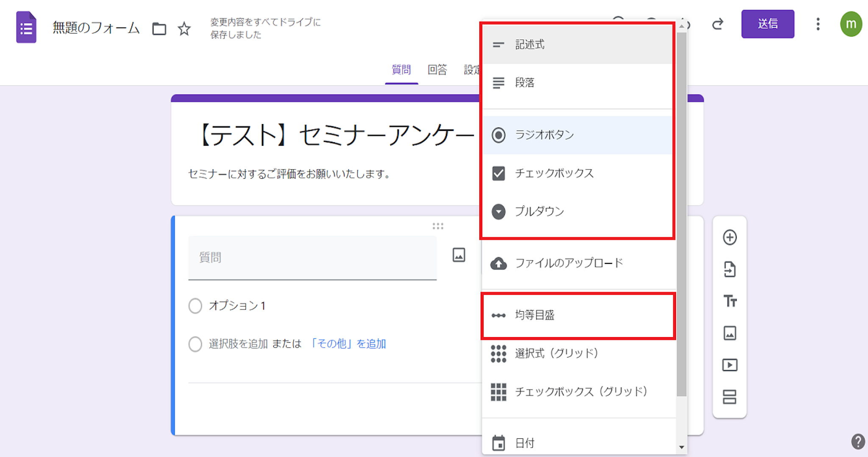Add video from the side toolbar

tap(729, 365)
